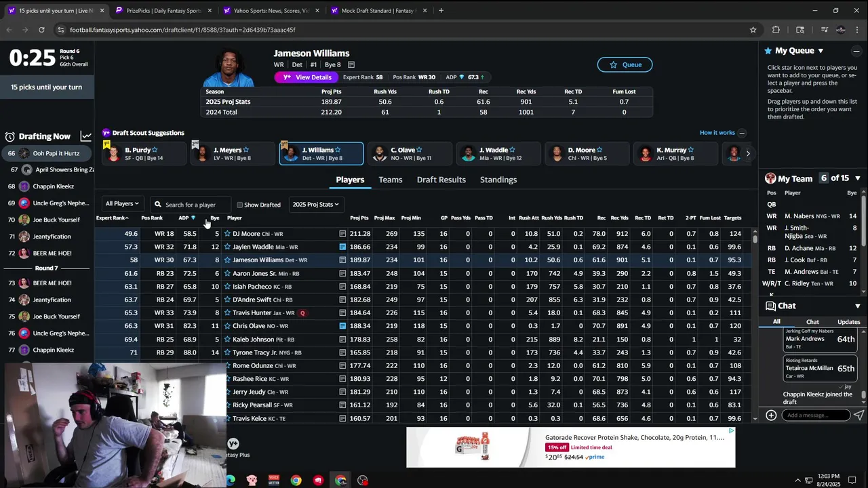Screen dimensions: 868x488
Task: Open the All Players position filter dropdown
Action: pyautogui.click(x=122, y=204)
